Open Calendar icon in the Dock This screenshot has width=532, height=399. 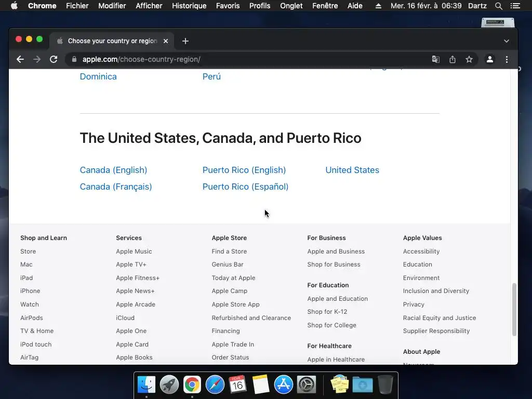coord(237,385)
